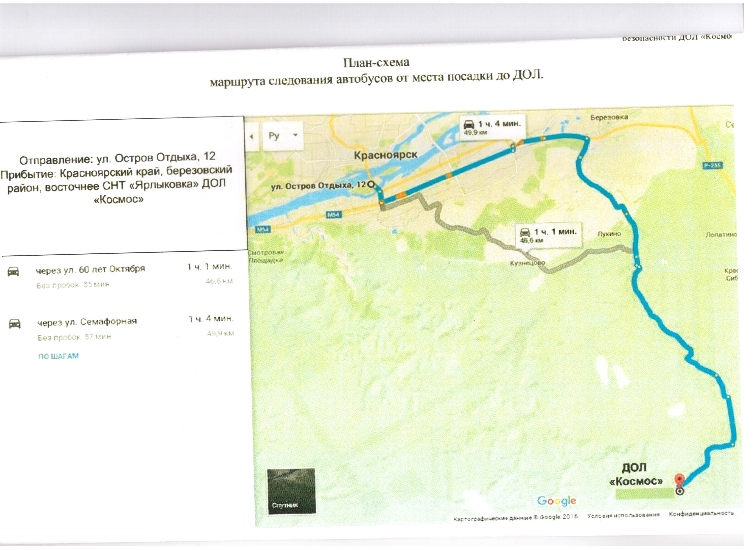Click car icon for Семафорная route
The height and width of the screenshot is (550, 756).
[14, 323]
